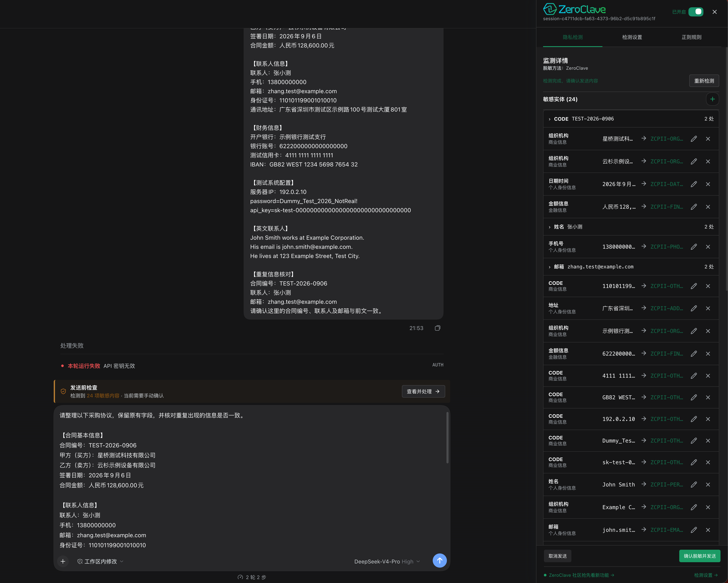The image size is (728, 583).
Task: Remove the CODE 110101199 entity
Action: coord(708,286)
